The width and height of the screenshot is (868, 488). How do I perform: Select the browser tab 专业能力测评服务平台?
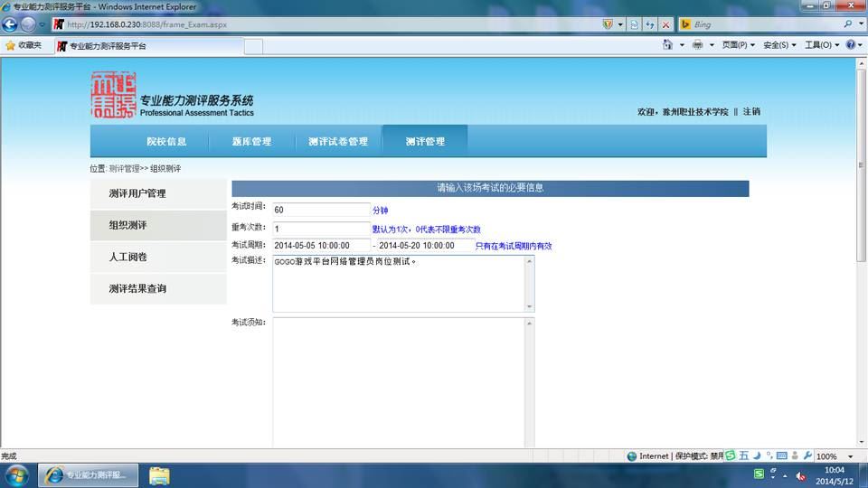[x=149, y=46]
